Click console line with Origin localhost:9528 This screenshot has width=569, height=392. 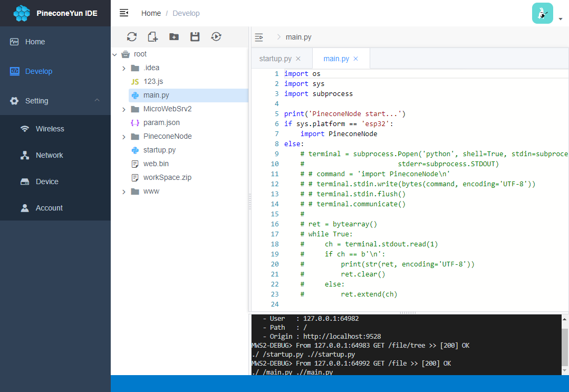(322, 337)
